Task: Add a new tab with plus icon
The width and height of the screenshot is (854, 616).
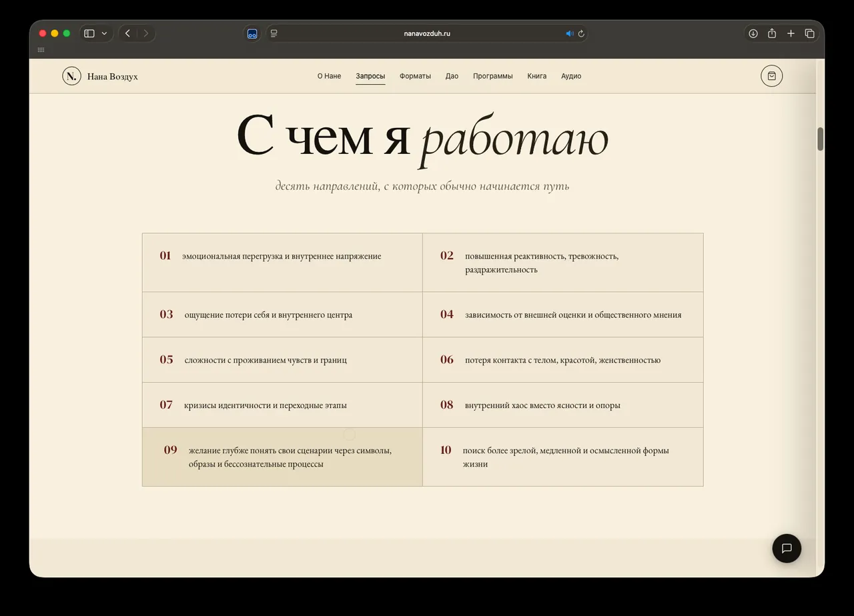Action: pyautogui.click(x=791, y=33)
